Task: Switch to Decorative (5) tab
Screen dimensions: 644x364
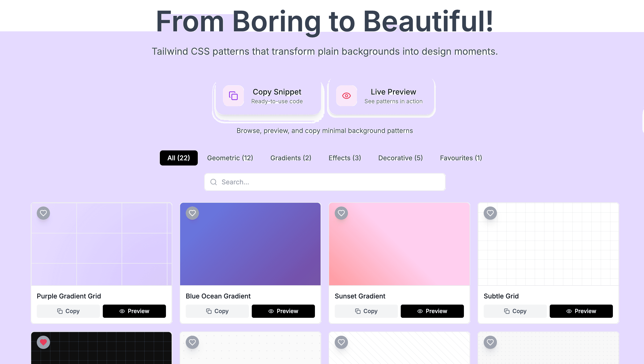Action: [400, 158]
